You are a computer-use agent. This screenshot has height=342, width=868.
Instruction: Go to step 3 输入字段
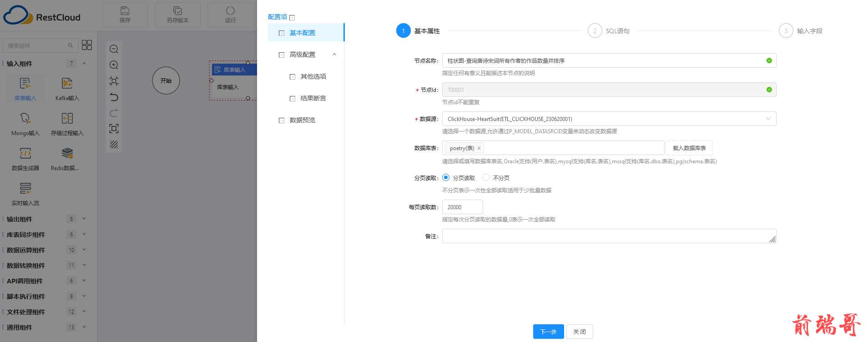[x=801, y=31]
